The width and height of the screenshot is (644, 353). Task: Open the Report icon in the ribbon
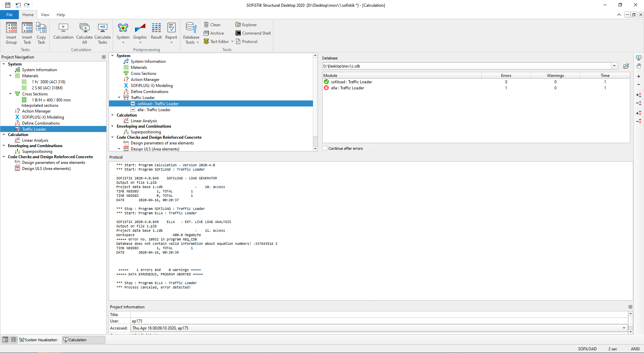pyautogui.click(x=171, y=33)
